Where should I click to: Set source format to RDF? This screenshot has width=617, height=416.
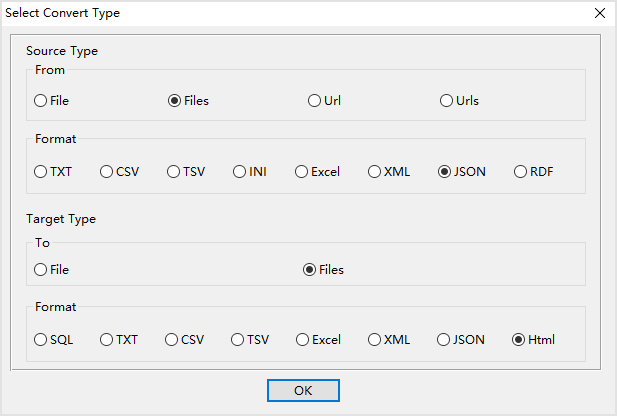pyautogui.click(x=521, y=172)
